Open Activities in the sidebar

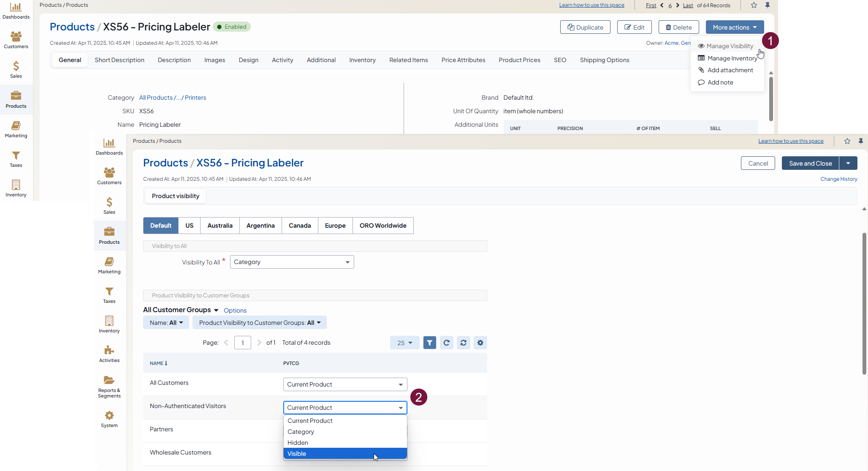click(x=109, y=354)
